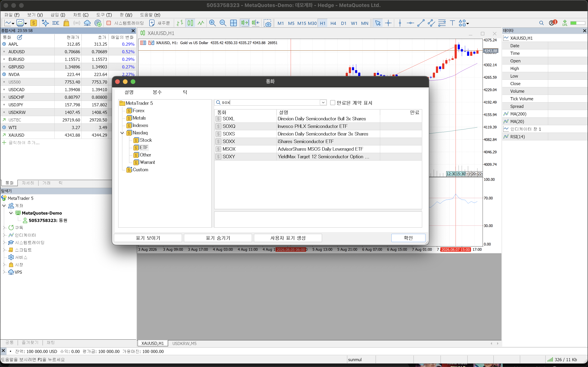Open the 도구 (T) menu
588x367 pixels.
point(104,15)
